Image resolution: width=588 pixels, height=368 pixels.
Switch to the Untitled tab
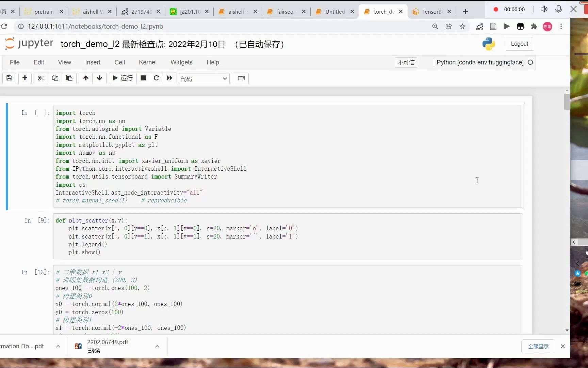tap(335, 12)
